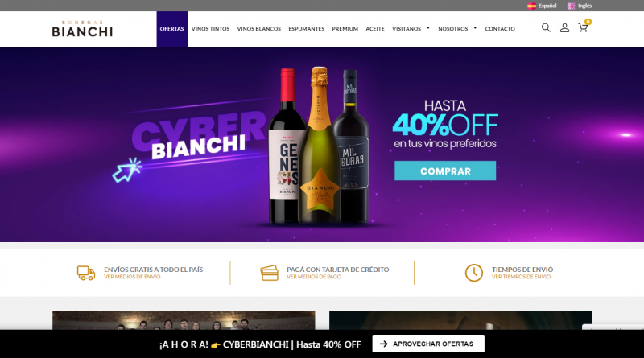Image resolution: width=644 pixels, height=358 pixels.
Task: Open the Ofertas menu item
Action: (171, 29)
